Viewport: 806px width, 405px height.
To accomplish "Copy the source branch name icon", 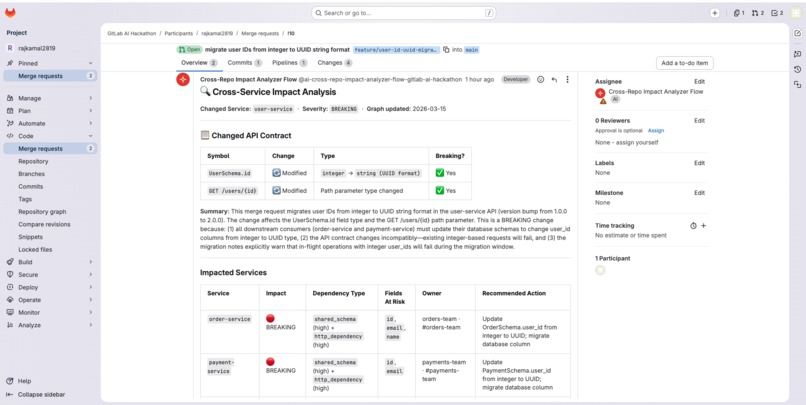I will (x=446, y=50).
